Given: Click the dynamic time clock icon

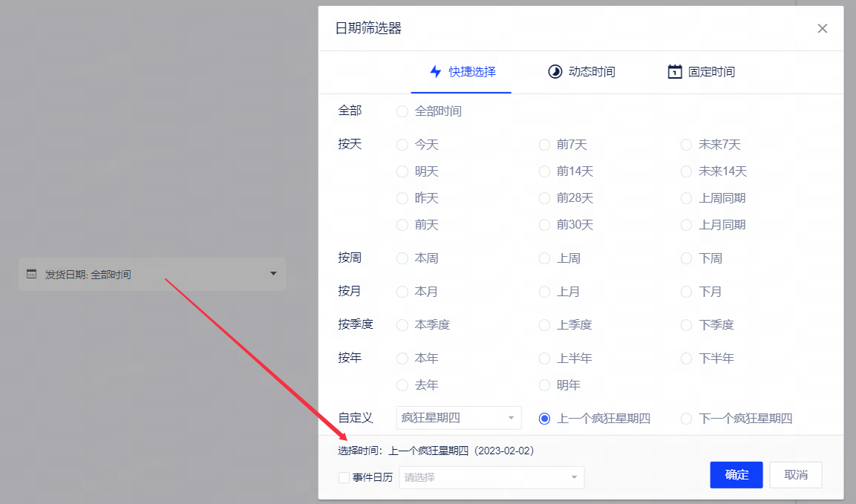Looking at the screenshot, I should point(555,72).
